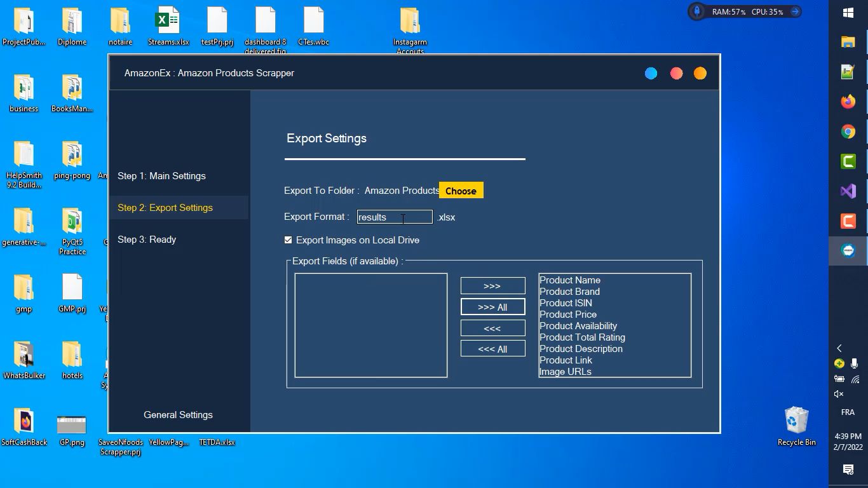Launch Google Chrome from the taskbar

848,132
